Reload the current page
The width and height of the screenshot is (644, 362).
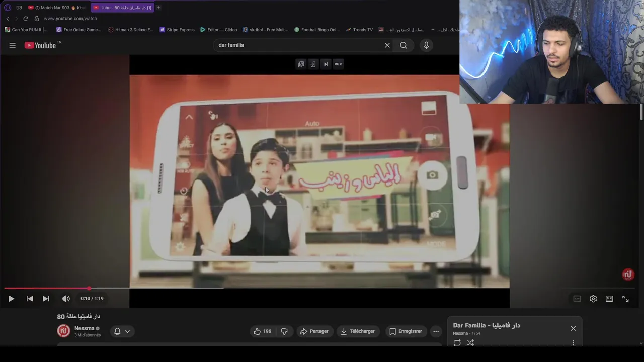(26, 19)
